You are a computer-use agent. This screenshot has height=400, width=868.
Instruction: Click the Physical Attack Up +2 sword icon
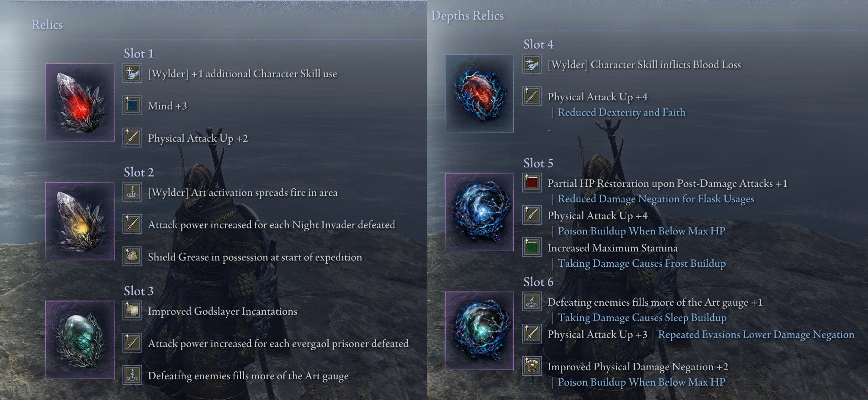point(132,138)
